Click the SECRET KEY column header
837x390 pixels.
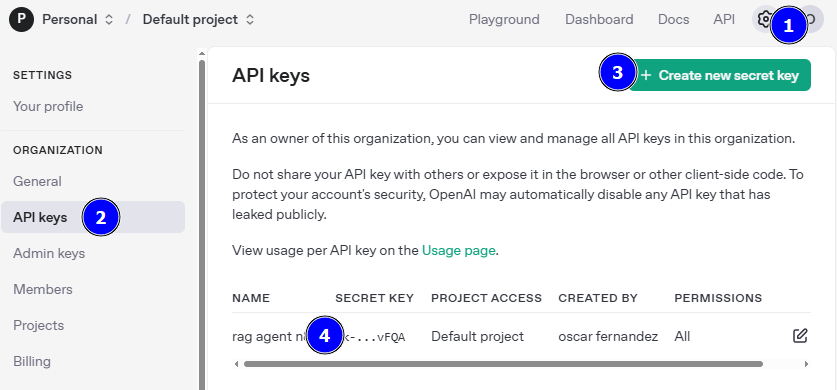374,298
